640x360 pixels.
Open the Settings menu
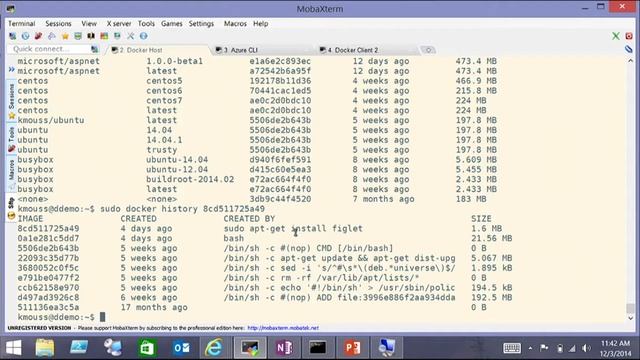(201, 24)
